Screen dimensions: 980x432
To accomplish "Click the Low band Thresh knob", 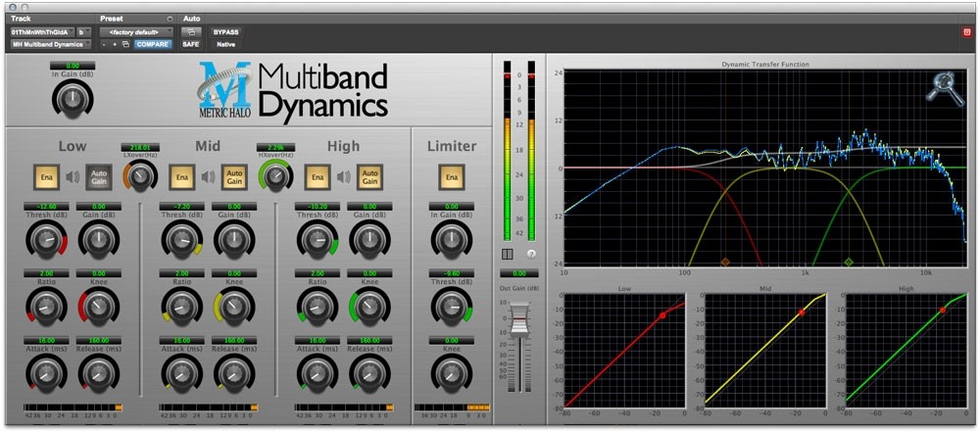I will point(46,241).
